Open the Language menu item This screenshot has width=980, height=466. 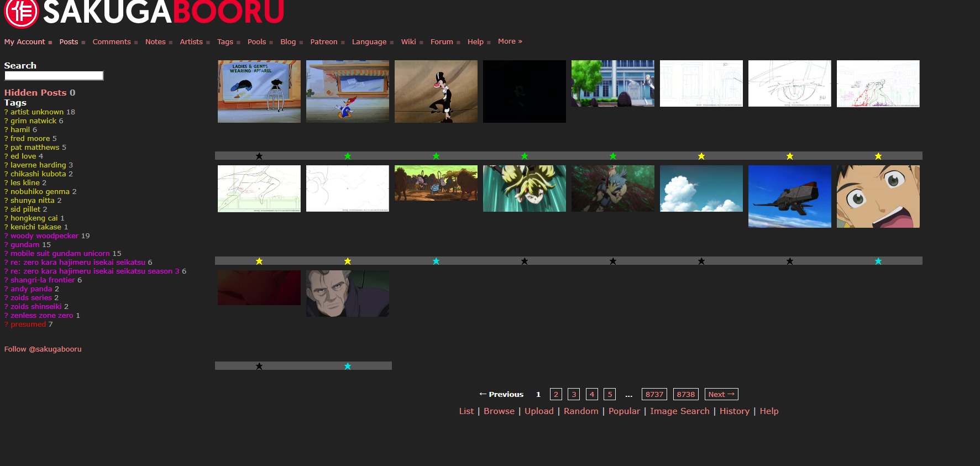(x=369, y=42)
